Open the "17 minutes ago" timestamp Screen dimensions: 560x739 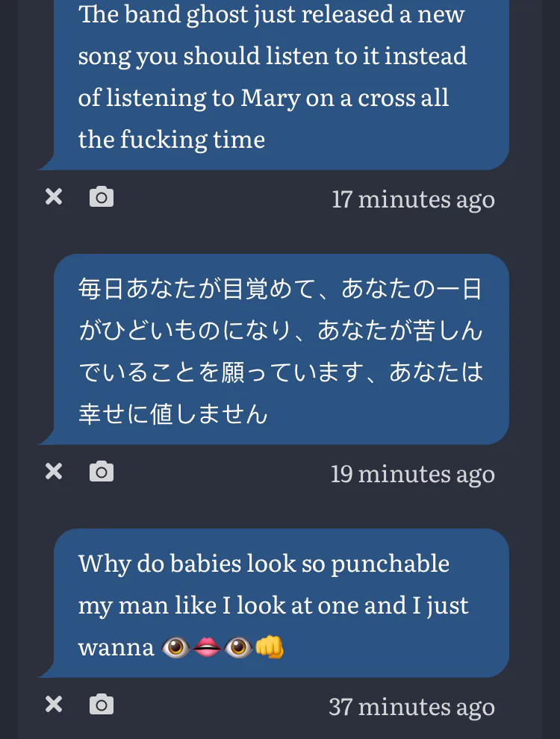tap(413, 199)
